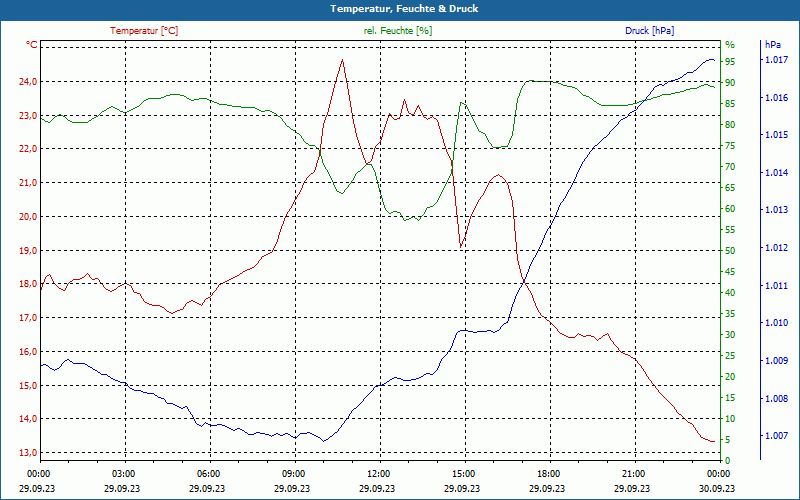Image resolution: width=800 pixels, height=500 pixels.
Task: Click the 30.09.23 date label
Action: pyautogui.click(x=717, y=488)
